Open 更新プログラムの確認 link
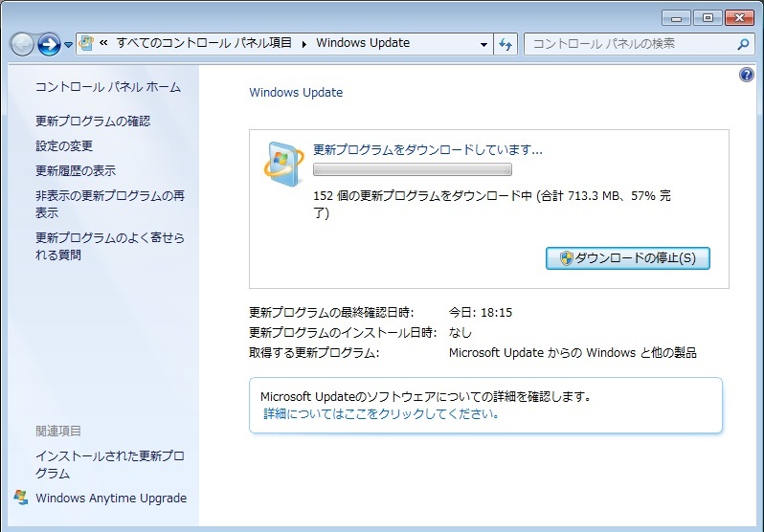Viewport: 764px width, 532px height. click(x=93, y=121)
